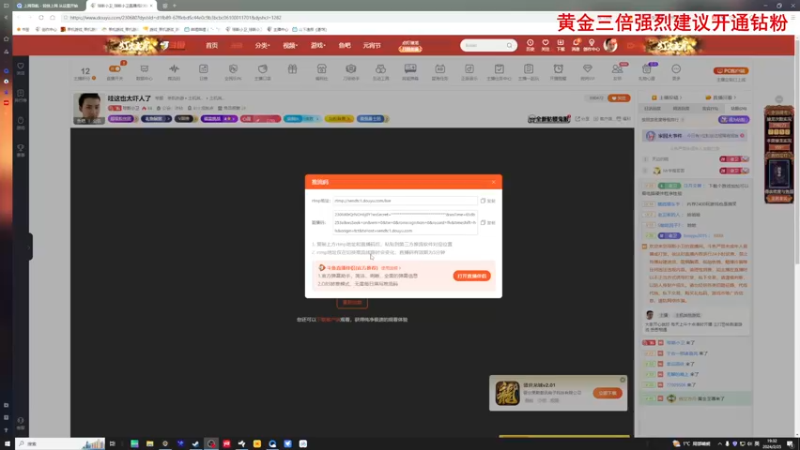Expand the 分类 dropdown menu

262,45
